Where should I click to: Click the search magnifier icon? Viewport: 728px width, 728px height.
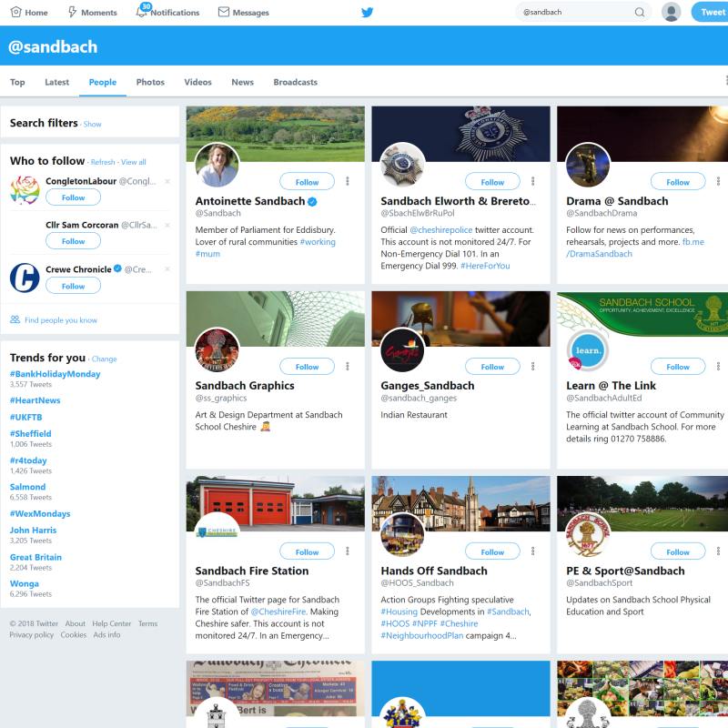pyautogui.click(x=640, y=12)
